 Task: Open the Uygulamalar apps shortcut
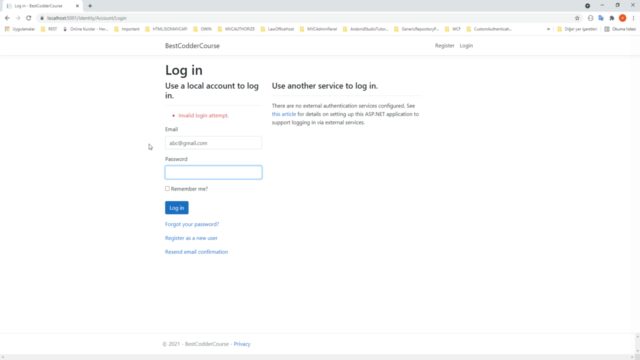[x=20, y=29]
